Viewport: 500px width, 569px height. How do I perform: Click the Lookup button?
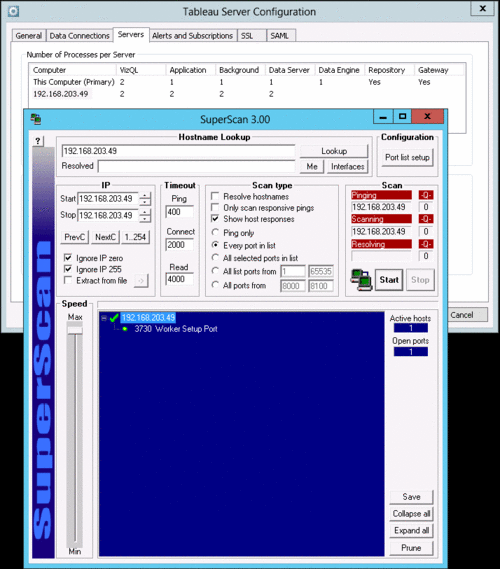(334, 151)
